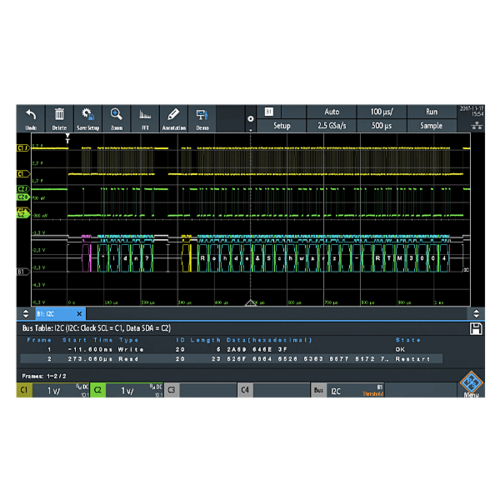
Task: Click the State column header
Action: click(408, 340)
